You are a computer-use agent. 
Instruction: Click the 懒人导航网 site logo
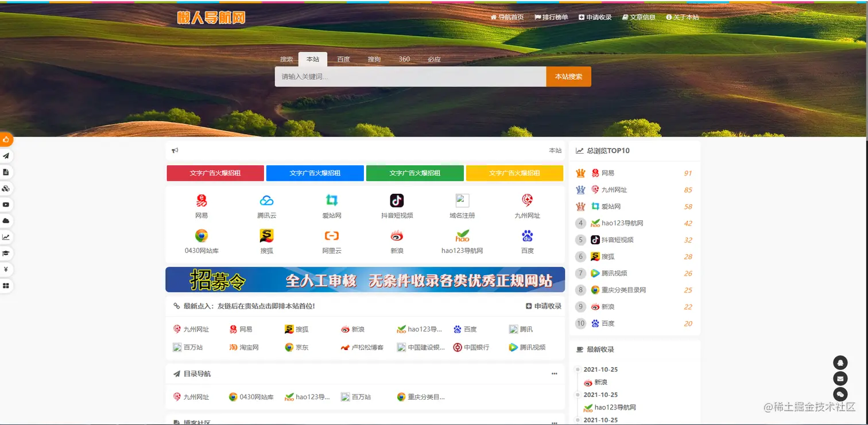tap(211, 18)
